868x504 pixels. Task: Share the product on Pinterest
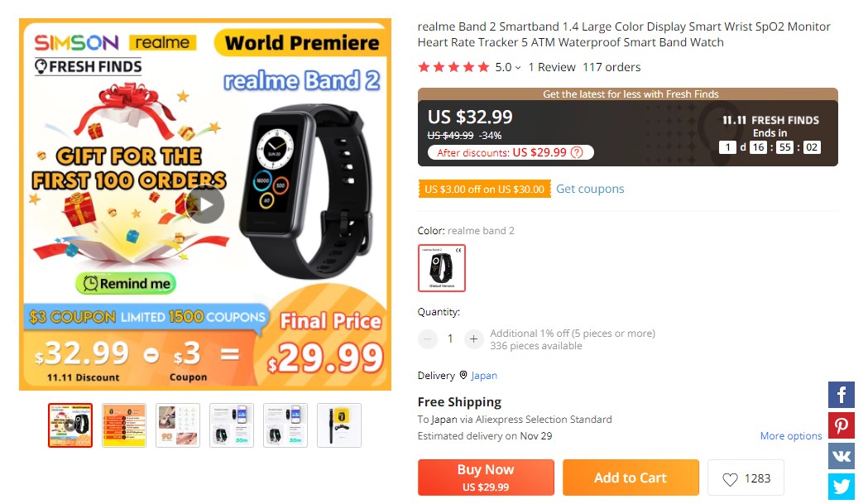coord(841,425)
